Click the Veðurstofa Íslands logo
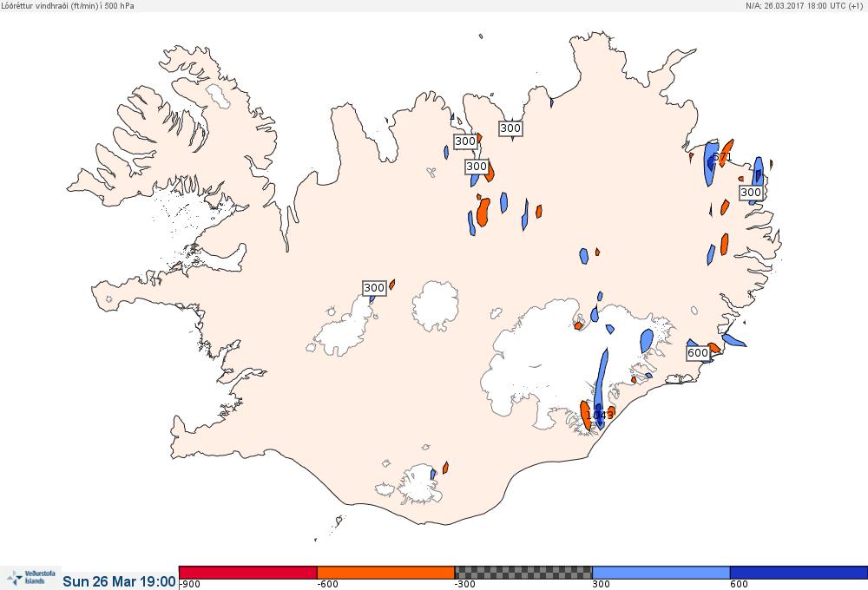 pos(31,578)
